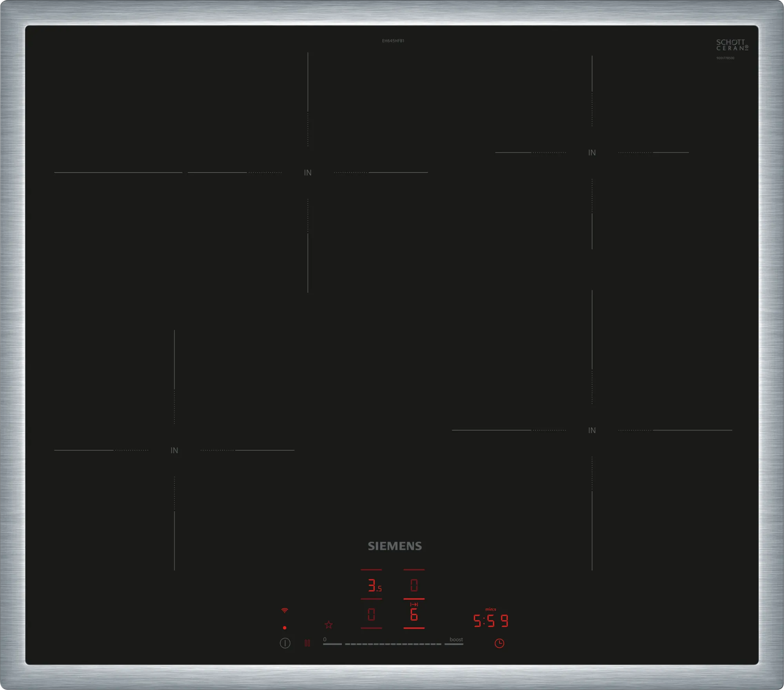Touch the star favourite icon
The width and height of the screenshot is (784, 690).
pos(328,625)
